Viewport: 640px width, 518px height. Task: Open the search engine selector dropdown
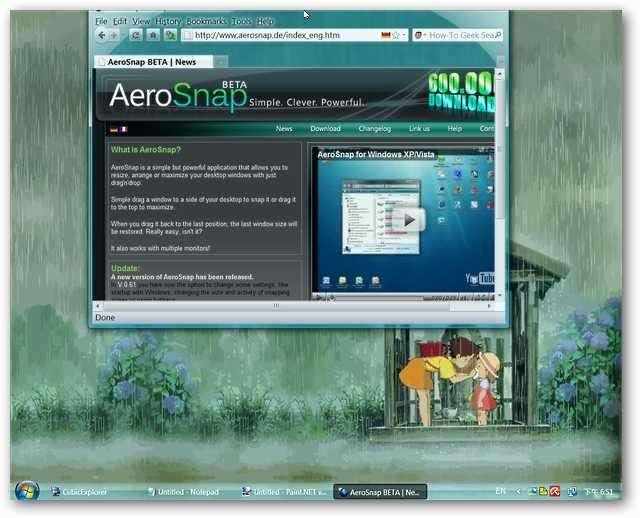click(x=419, y=36)
